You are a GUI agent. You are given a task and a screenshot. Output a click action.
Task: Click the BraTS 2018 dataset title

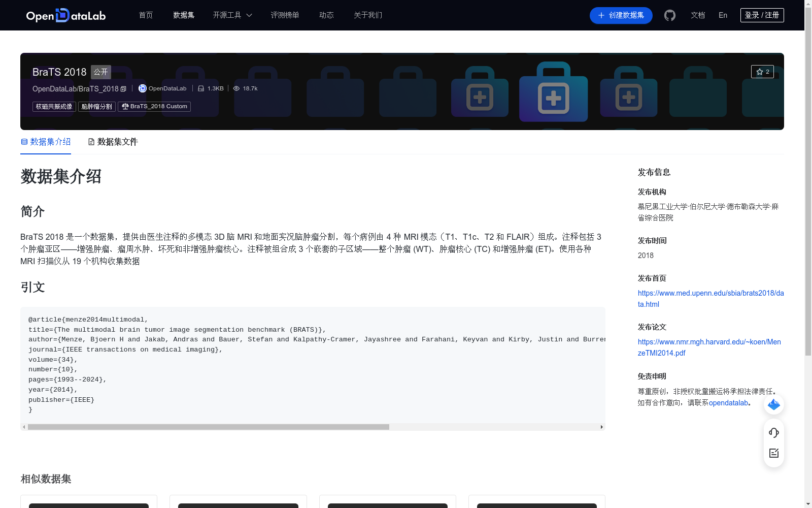pos(59,72)
